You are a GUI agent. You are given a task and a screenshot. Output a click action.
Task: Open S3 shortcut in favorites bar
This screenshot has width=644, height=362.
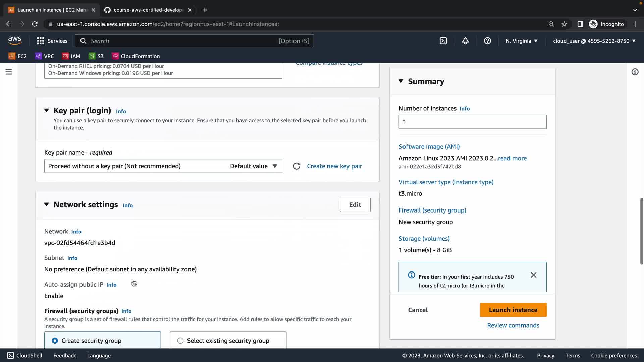[96, 56]
